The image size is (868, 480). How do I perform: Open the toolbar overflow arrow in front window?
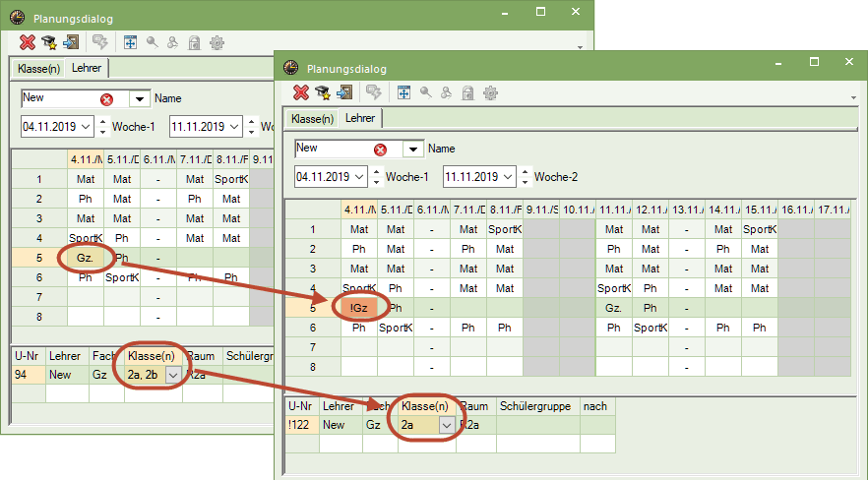click(853, 98)
